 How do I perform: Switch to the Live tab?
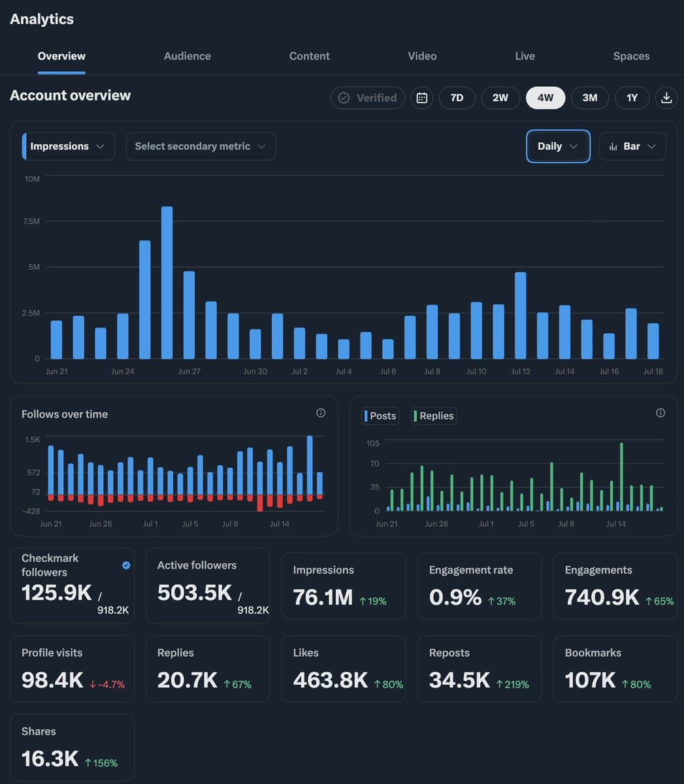525,56
